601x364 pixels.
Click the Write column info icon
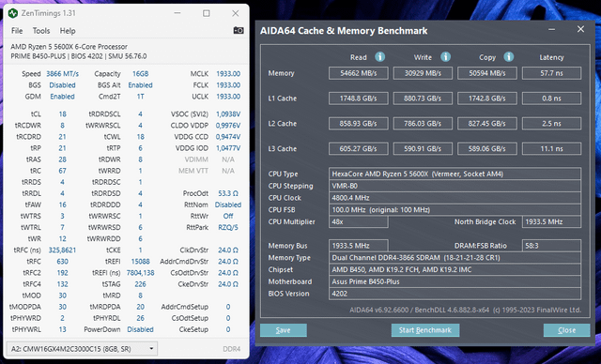445,57
